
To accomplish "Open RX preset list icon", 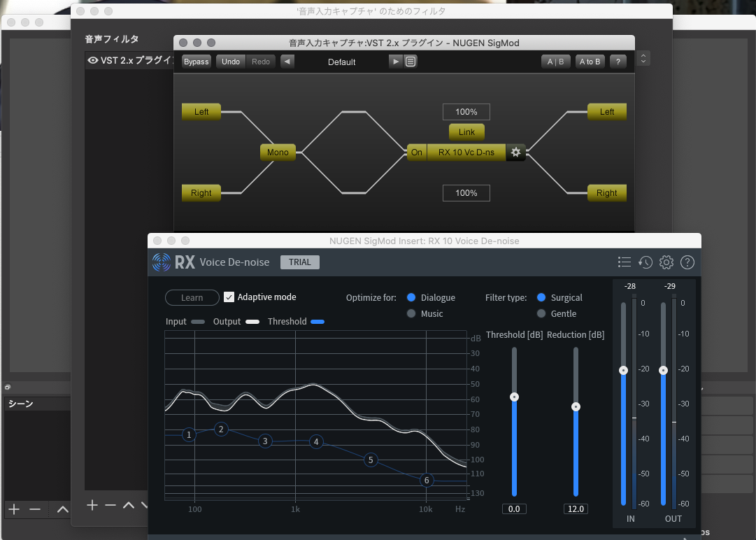I will pos(625,262).
